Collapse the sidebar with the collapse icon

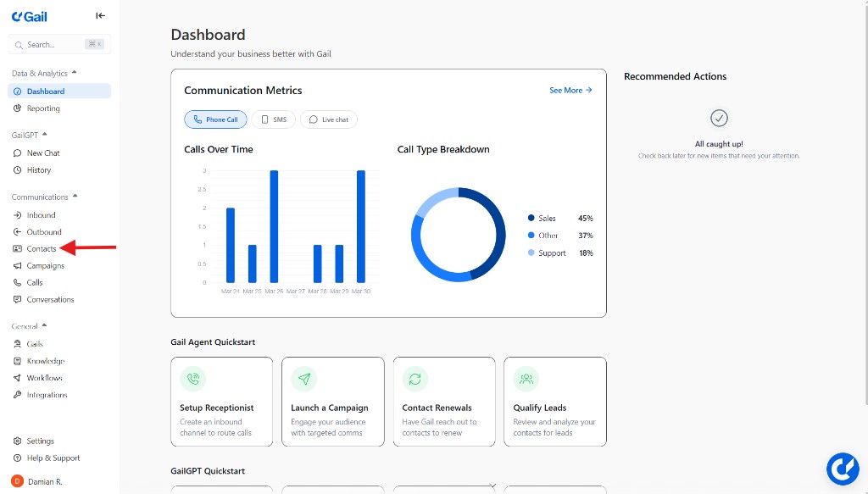coord(100,15)
